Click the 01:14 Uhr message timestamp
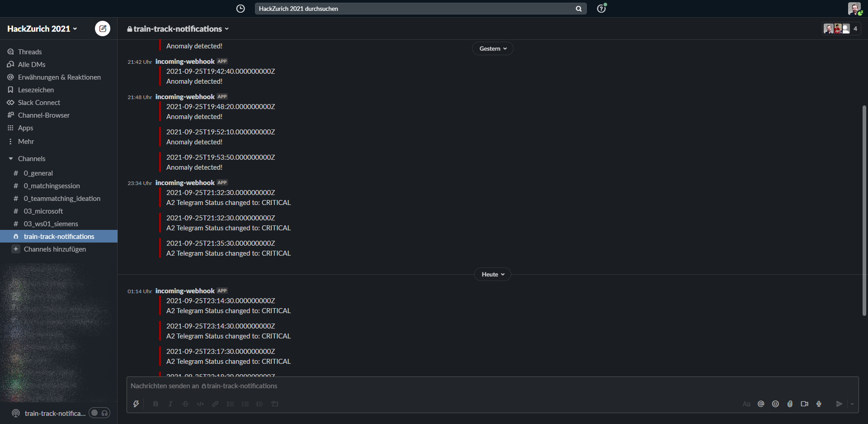The width and height of the screenshot is (868, 424). point(140,291)
